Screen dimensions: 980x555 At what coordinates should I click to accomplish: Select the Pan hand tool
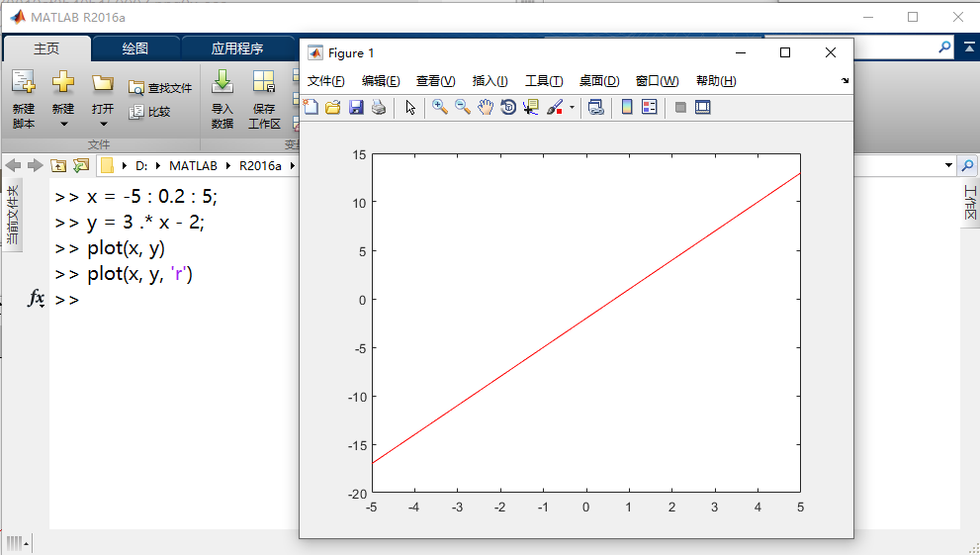click(486, 108)
